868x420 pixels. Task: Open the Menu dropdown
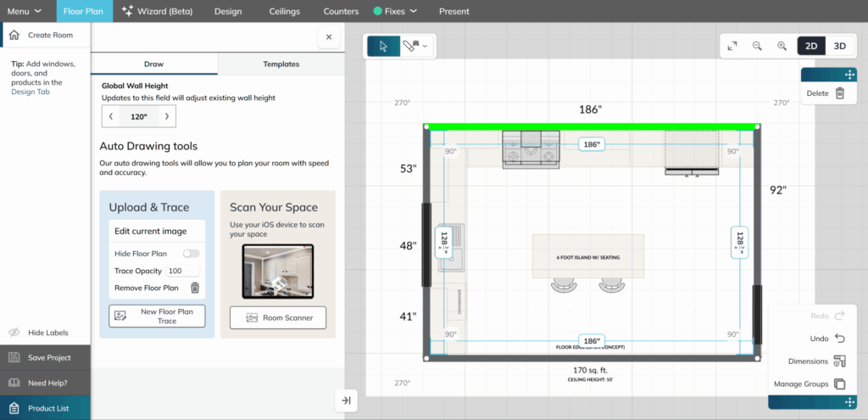tap(25, 11)
